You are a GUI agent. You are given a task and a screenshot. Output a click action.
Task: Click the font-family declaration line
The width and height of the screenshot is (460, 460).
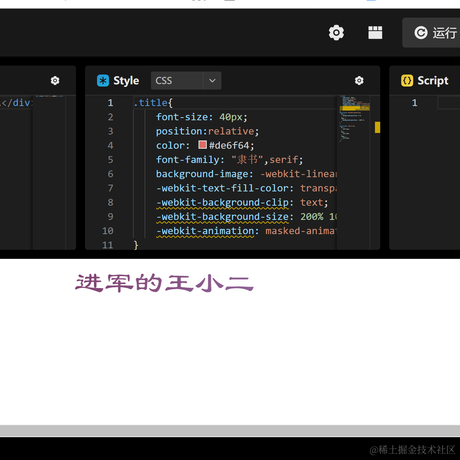pyautogui.click(x=229, y=160)
